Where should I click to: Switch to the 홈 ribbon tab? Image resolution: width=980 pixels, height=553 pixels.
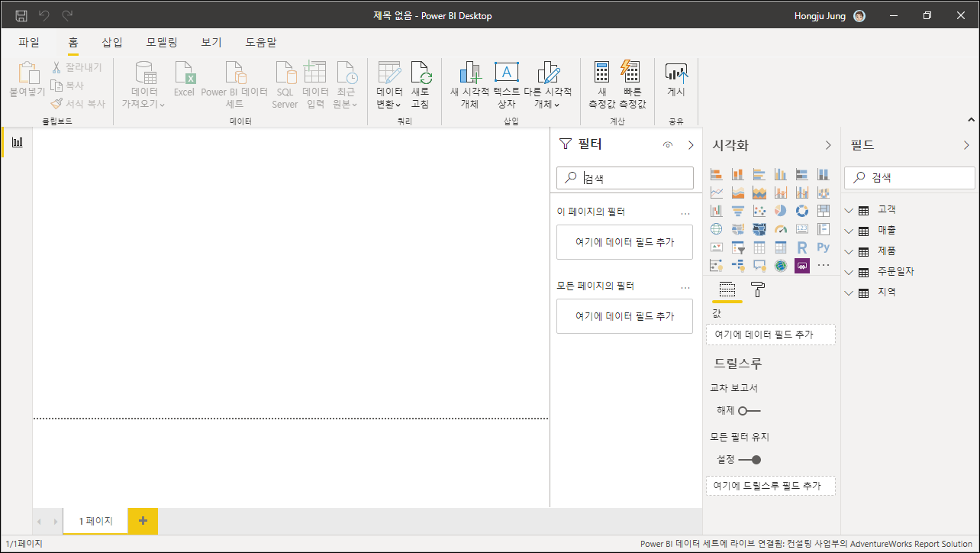73,43
